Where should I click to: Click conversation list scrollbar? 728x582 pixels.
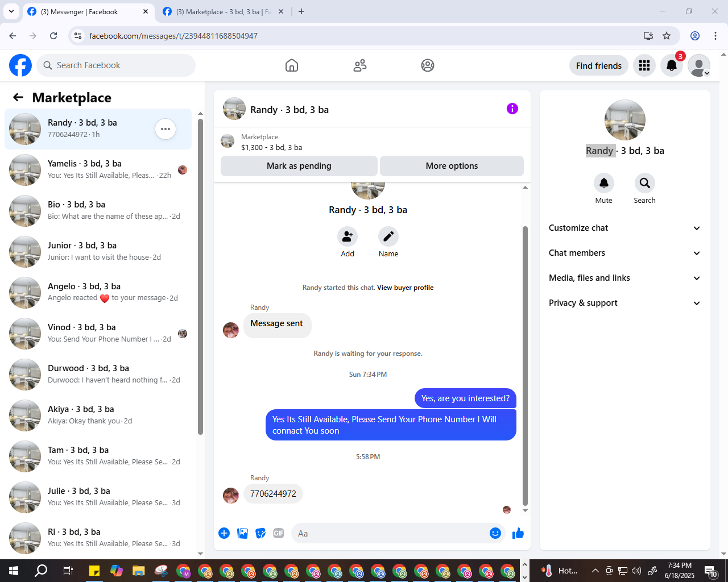(200, 276)
